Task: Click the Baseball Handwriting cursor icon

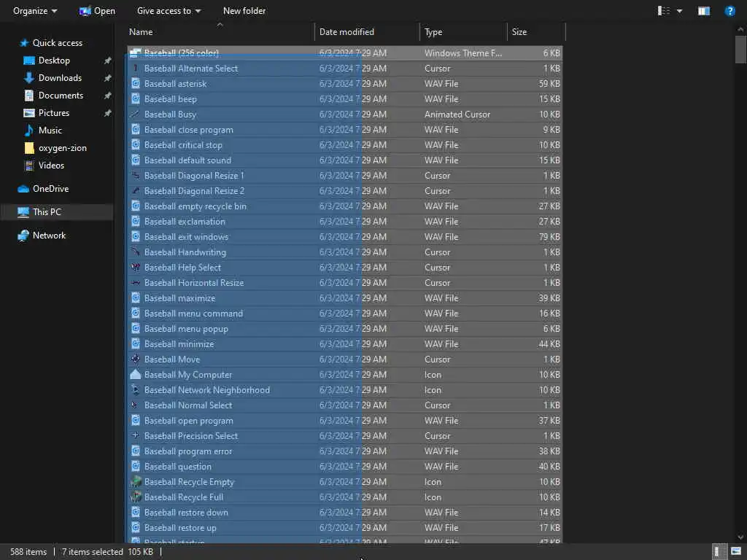Action: click(x=135, y=252)
